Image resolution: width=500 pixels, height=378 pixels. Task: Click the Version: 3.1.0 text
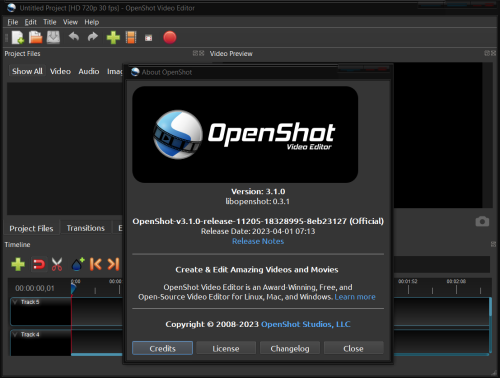pyautogui.click(x=258, y=191)
